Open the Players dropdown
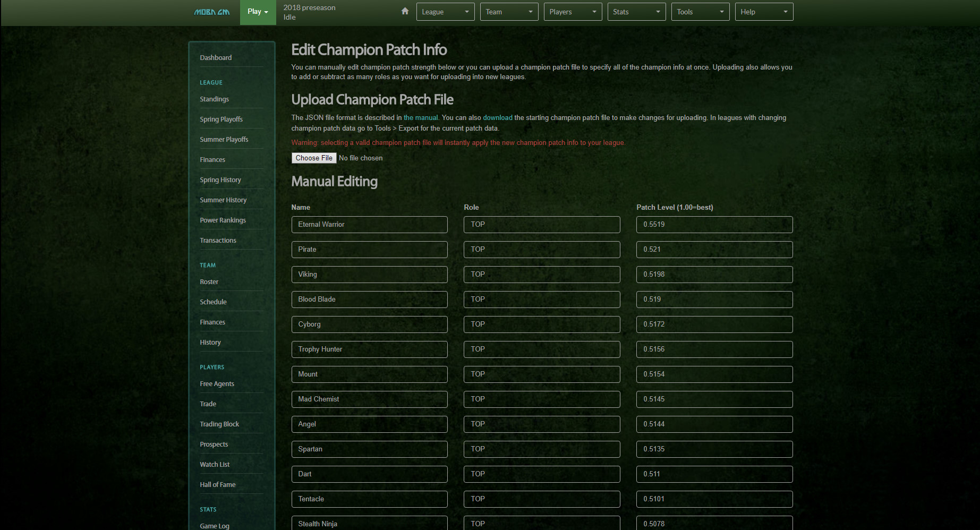980x530 pixels. [x=573, y=12]
